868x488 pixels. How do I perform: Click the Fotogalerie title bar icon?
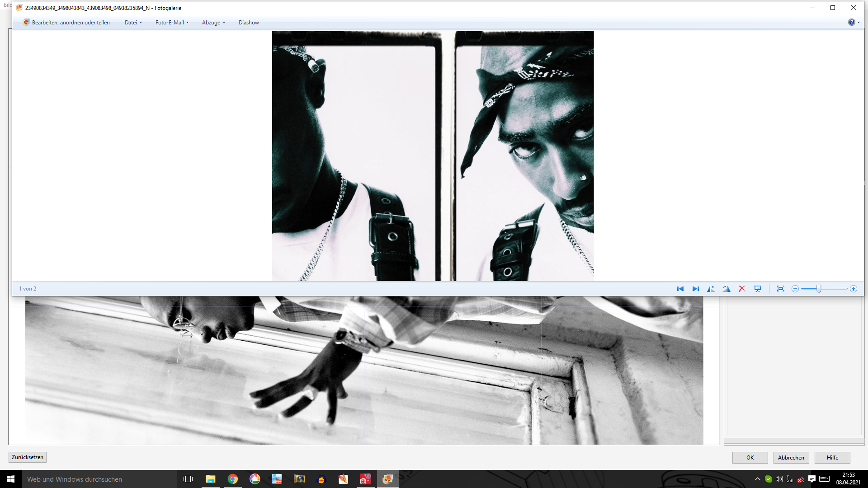pyautogui.click(x=19, y=8)
